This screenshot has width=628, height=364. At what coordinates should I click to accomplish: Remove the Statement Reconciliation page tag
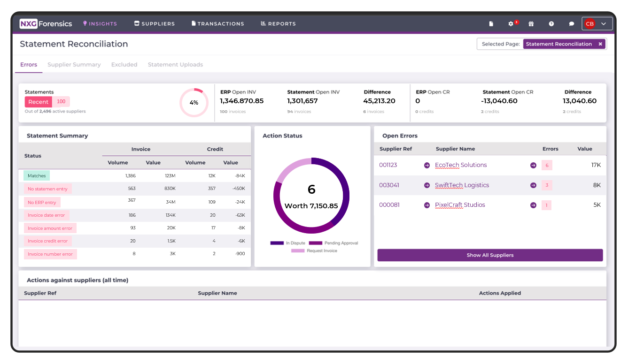pos(600,44)
